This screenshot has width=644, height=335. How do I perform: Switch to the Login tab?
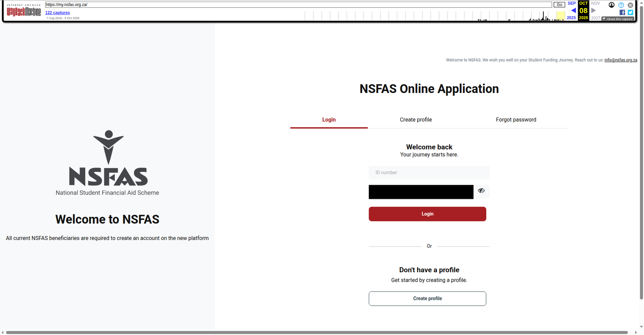tap(329, 120)
